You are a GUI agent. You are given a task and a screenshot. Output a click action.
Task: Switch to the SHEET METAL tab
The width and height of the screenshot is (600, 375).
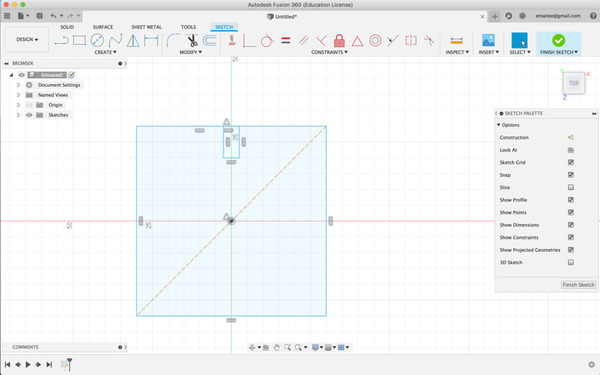(146, 27)
